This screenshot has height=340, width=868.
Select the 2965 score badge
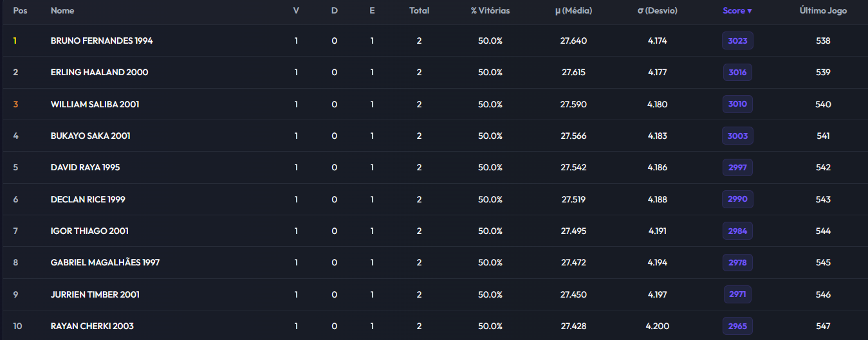click(737, 326)
